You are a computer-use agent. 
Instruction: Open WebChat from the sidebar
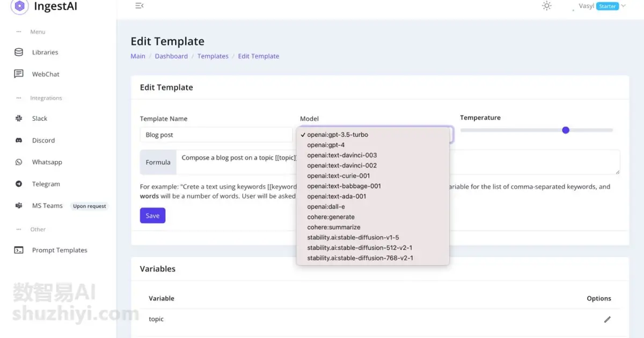(46, 74)
